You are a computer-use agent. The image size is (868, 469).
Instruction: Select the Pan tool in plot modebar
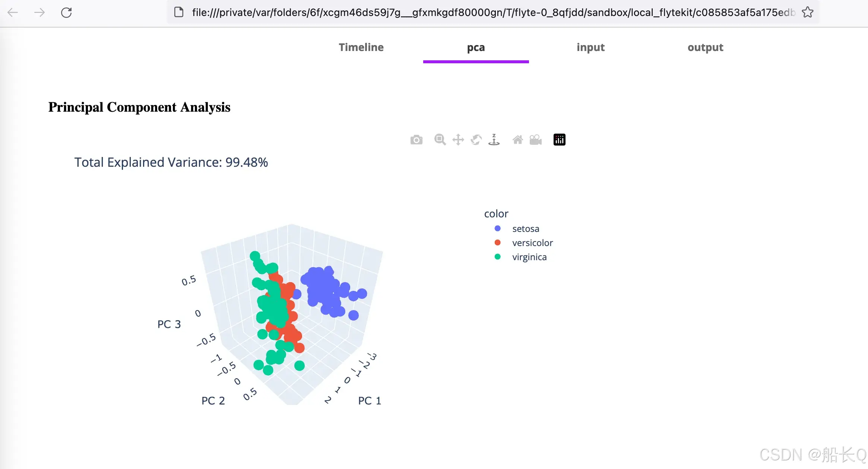pyautogui.click(x=458, y=140)
